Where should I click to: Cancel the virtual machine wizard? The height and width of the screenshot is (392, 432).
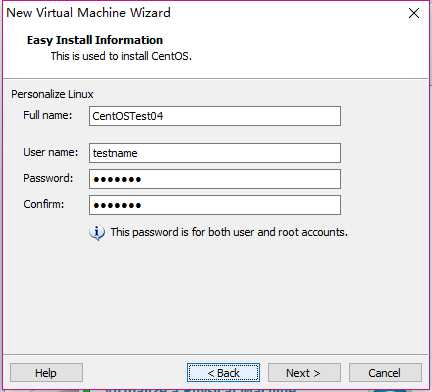coord(385,373)
